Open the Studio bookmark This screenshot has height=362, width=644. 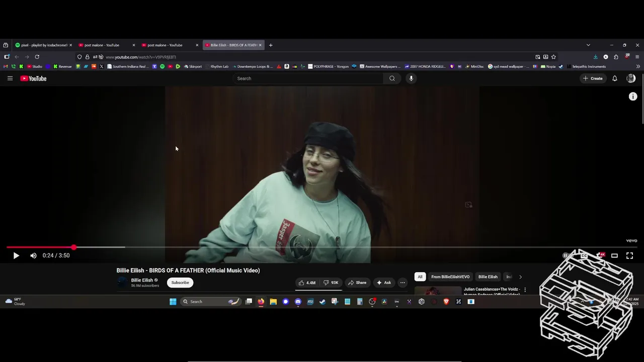point(35,66)
